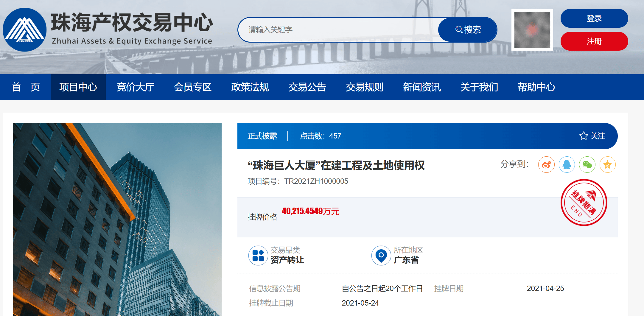Click the blurred QR code image
Viewport: 644px width, 316px height.
(x=532, y=30)
